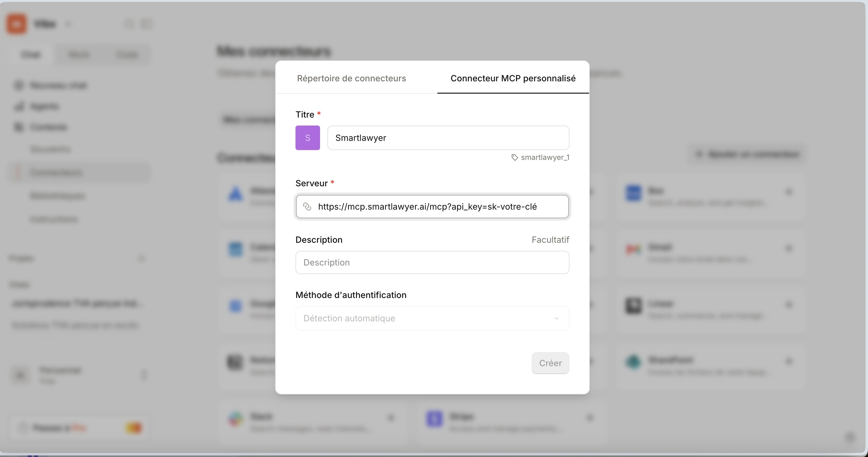This screenshot has height=457, width=868.
Task: Click the tag icon beside smartlawyer_1
Action: (514, 158)
